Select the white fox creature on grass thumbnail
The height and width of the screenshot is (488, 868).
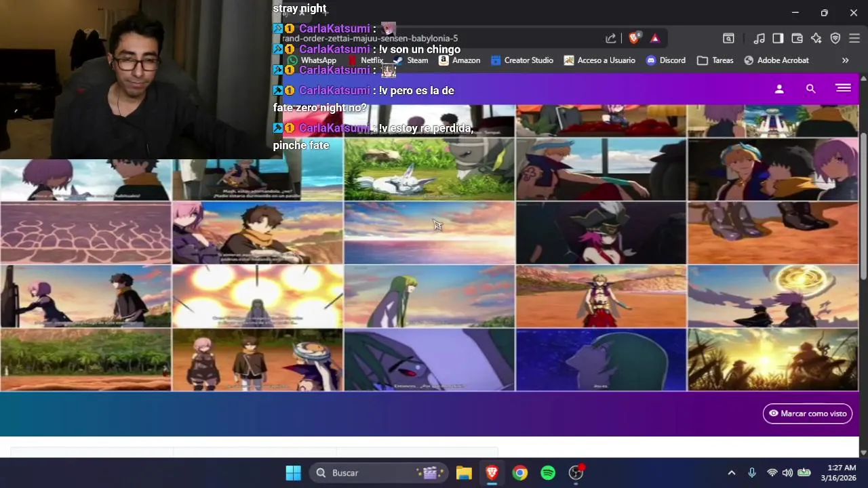coord(429,169)
